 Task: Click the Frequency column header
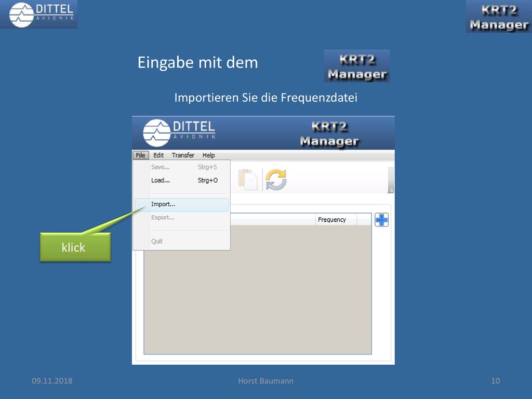pyautogui.click(x=336, y=220)
